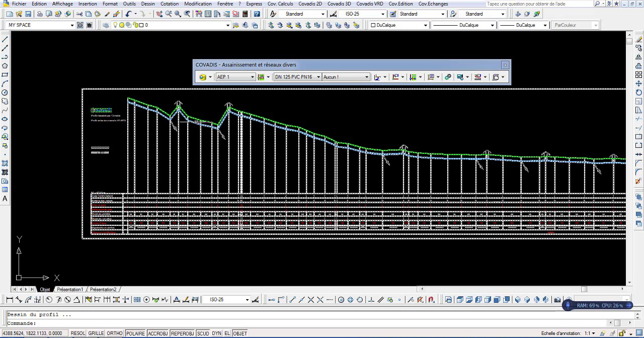Open the Layer Properties Manager icon
The image size is (644, 338).
[x=106, y=25]
